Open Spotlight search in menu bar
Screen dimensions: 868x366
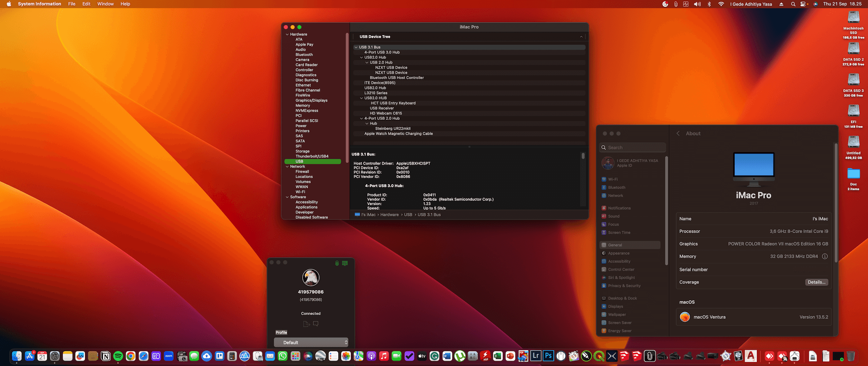click(793, 4)
